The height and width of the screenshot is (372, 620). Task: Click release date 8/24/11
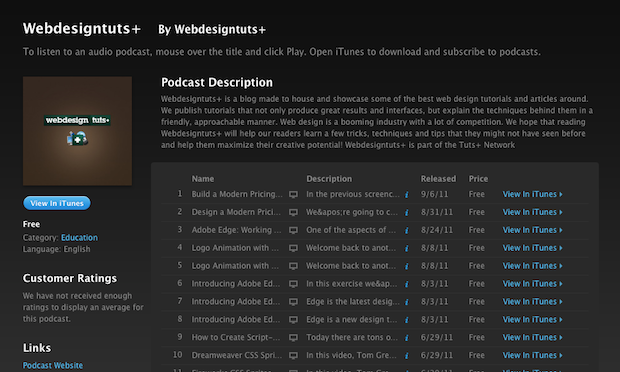pos(437,230)
